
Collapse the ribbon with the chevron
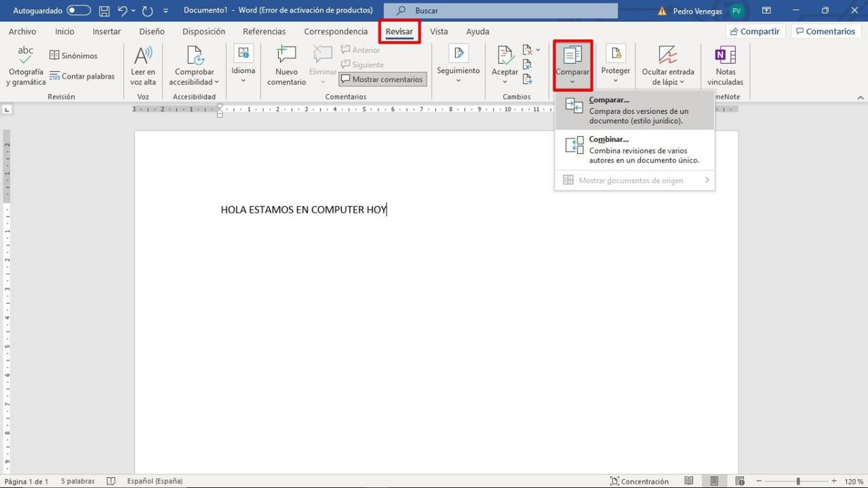click(x=860, y=98)
